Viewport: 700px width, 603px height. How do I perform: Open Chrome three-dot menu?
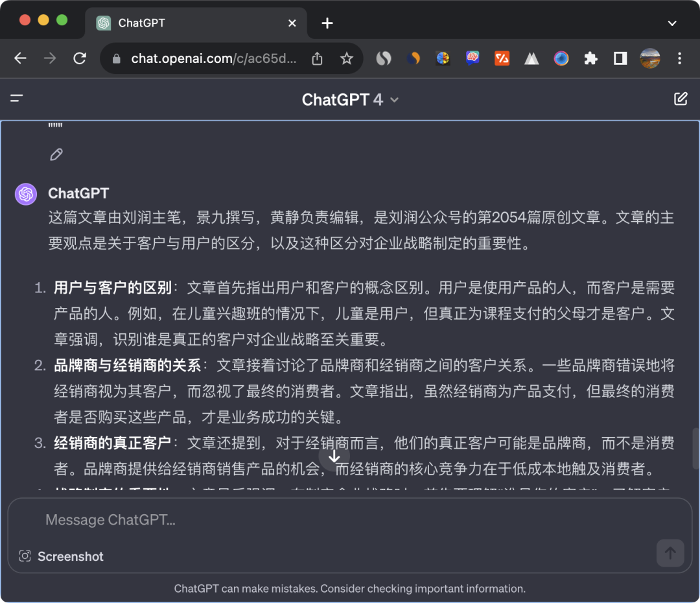pos(679,58)
